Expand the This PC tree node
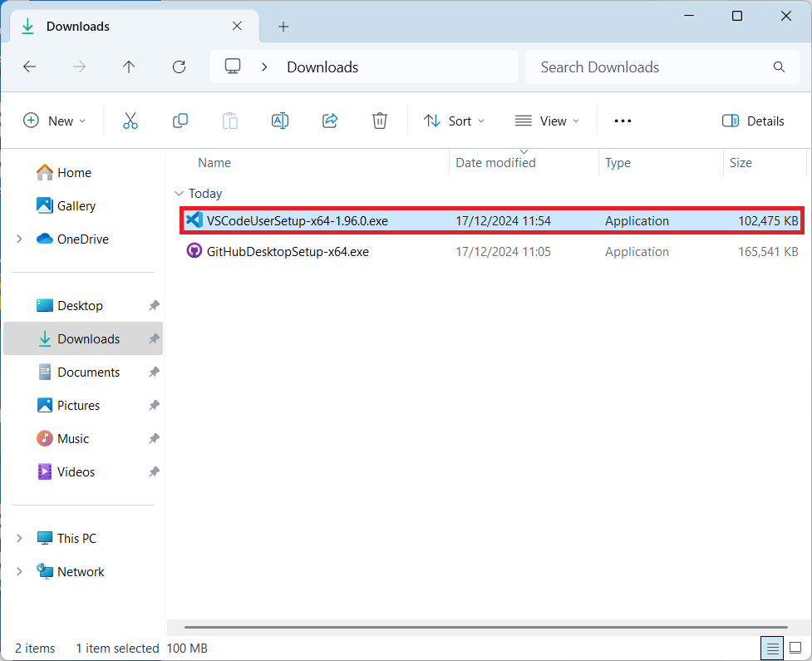 point(19,539)
